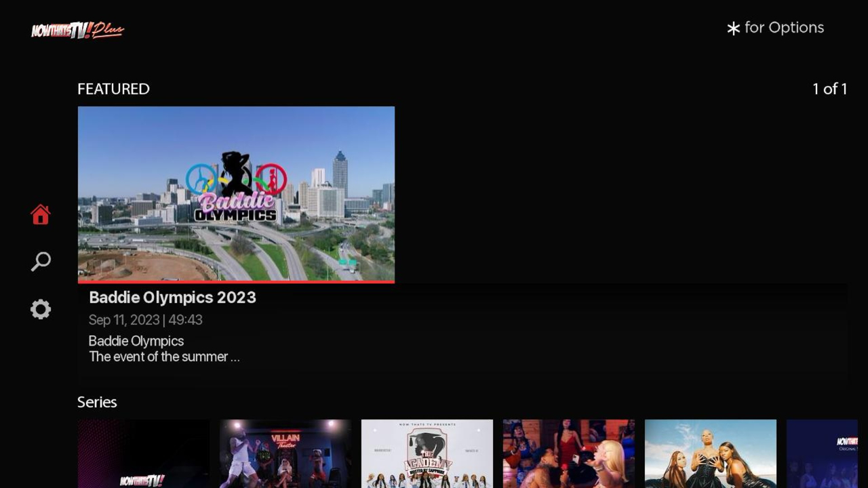Click the date and duration Sep 11, 2023 | 49:43

pyautogui.click(x=145, y=320)
